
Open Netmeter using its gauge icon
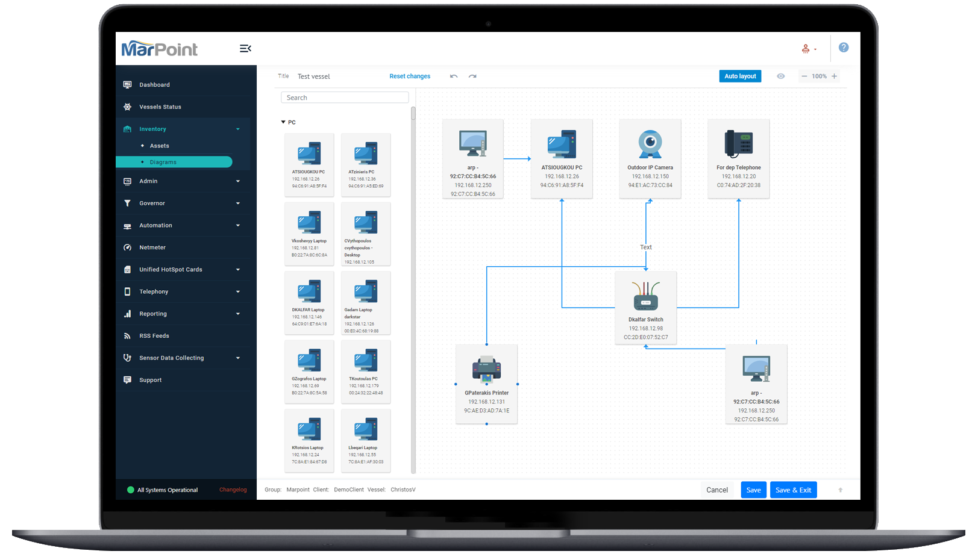128,247
